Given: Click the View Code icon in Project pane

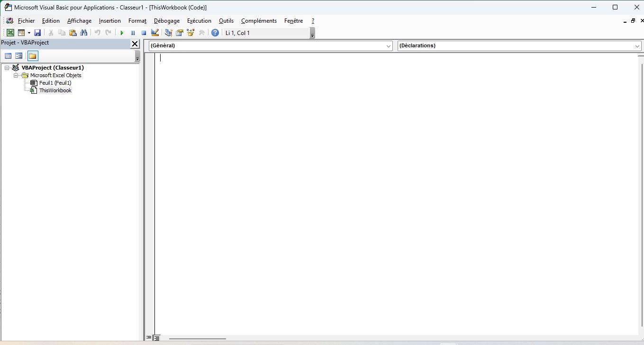Looking at the screenshot, I should click(x=8, y=56).
